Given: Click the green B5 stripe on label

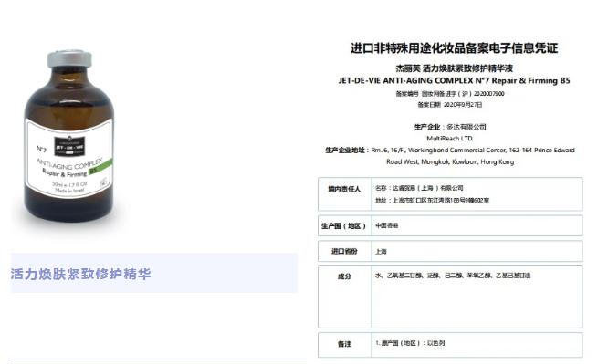Looking at the screenshot, I should point(100,168).
